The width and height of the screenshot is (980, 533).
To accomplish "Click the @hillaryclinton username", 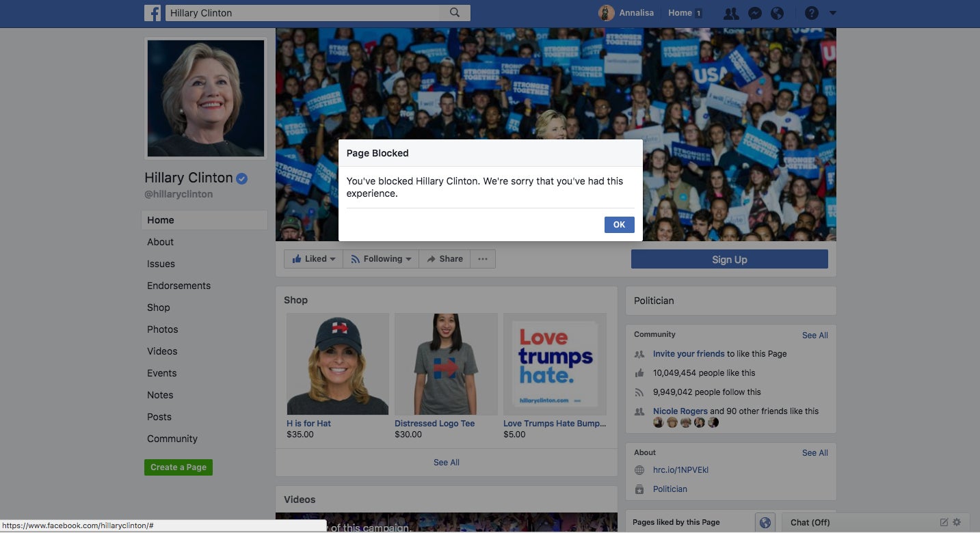I will point(178,194).
